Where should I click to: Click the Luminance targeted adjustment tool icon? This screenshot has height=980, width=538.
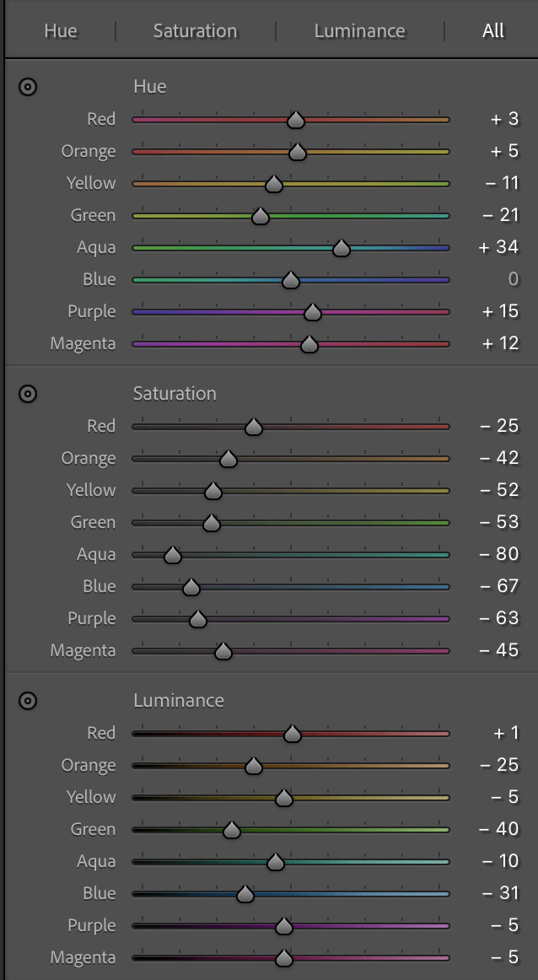(x=28, y=701)
